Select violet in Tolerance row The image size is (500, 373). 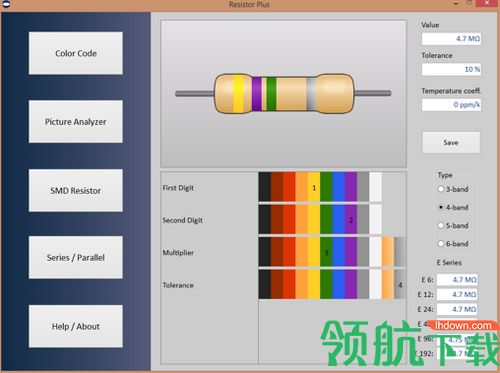[351, 284]
